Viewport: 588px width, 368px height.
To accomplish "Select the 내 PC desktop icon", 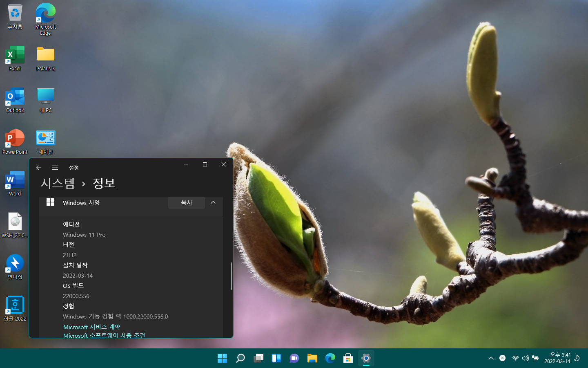I will [x=45, y=100].
